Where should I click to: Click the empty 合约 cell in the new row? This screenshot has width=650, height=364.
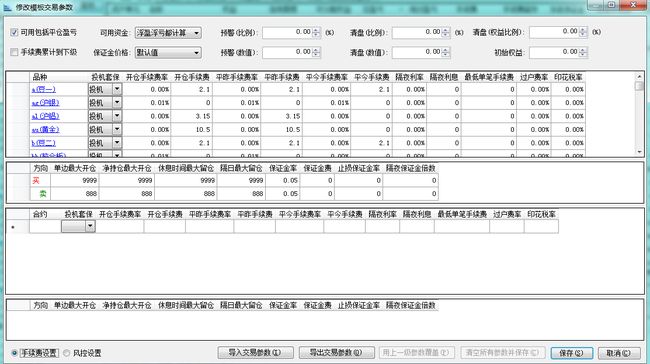tap(45, 226)
